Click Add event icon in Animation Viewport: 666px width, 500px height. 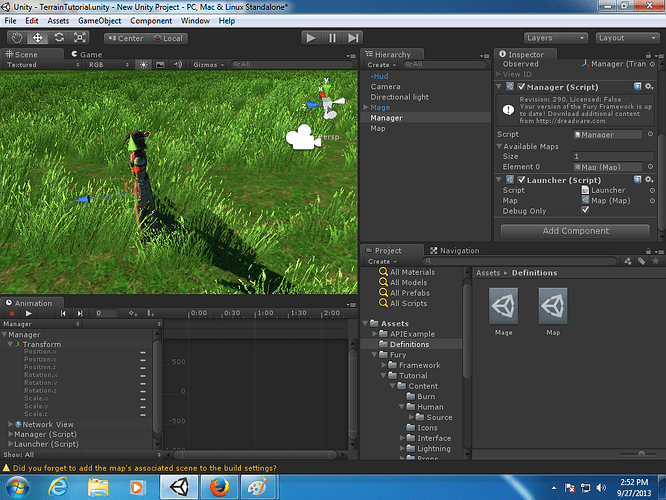point(150,314)
